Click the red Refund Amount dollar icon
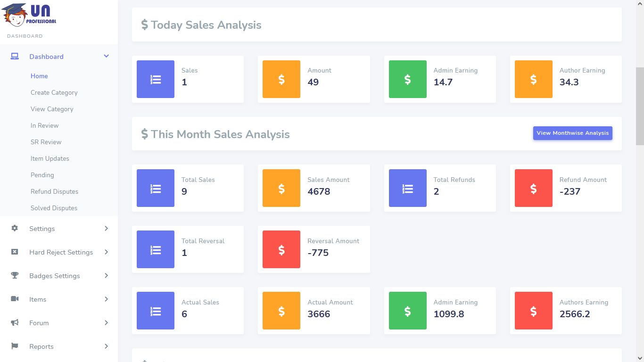644x362 pixels. point(533,188)
